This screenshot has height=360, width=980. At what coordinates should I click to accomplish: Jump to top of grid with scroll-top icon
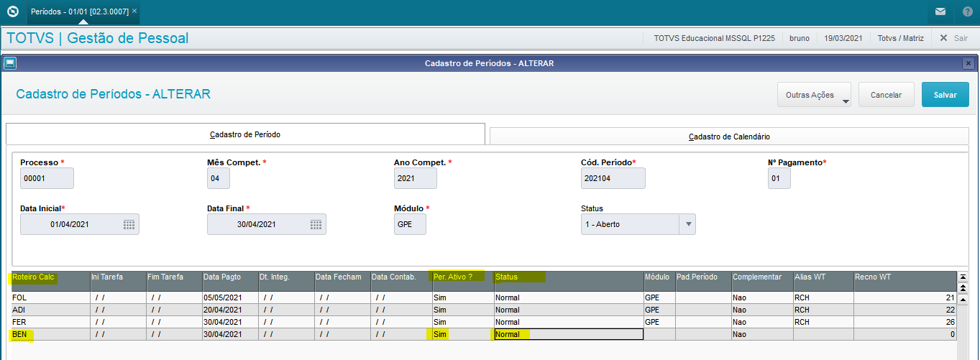[x=963, y=276]
